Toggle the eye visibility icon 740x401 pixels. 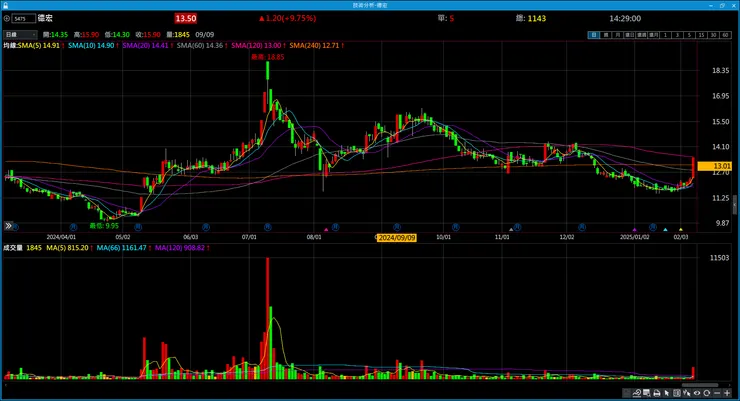(697, 393)
